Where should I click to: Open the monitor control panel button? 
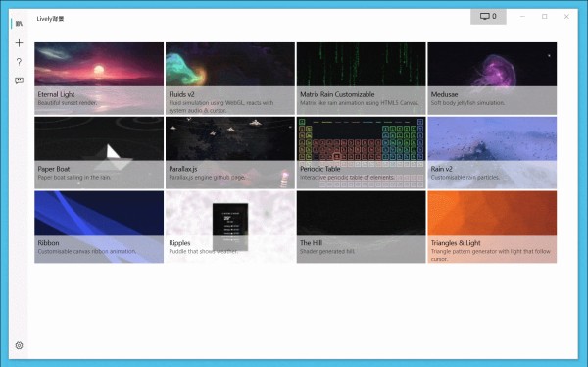coord(488,16)
